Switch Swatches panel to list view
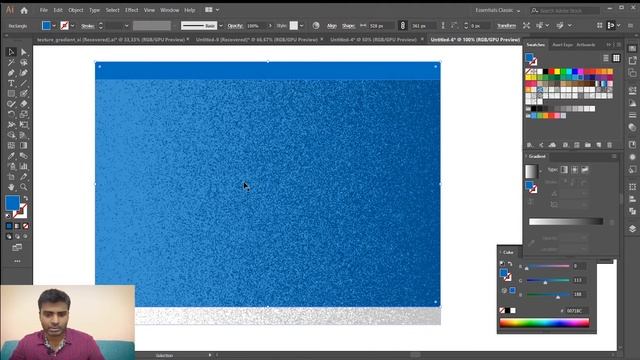 (606, 58)
